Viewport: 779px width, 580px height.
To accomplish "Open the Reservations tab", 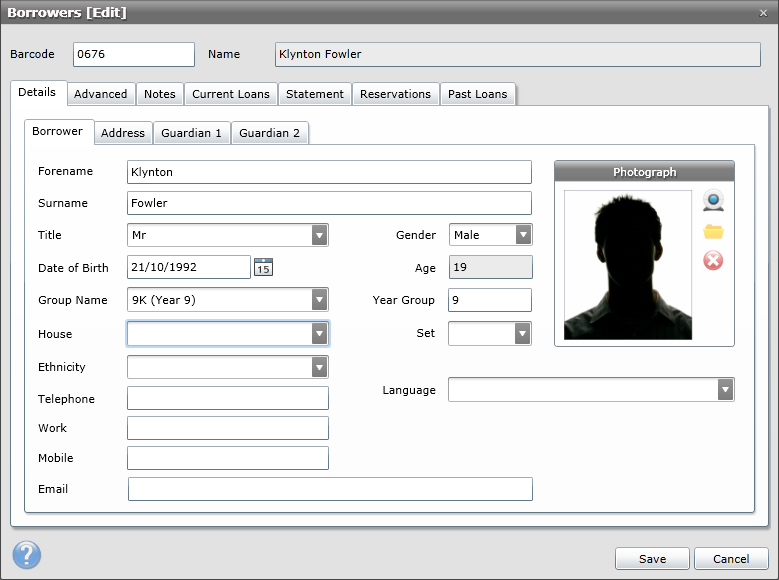I will click(x=395, y=94).
